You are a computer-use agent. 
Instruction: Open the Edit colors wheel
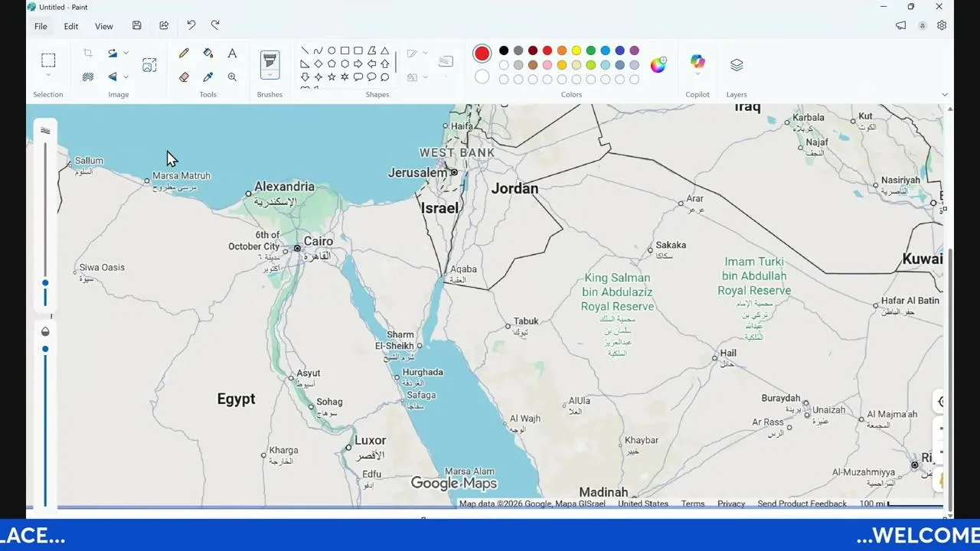click(x=658, y=65)
